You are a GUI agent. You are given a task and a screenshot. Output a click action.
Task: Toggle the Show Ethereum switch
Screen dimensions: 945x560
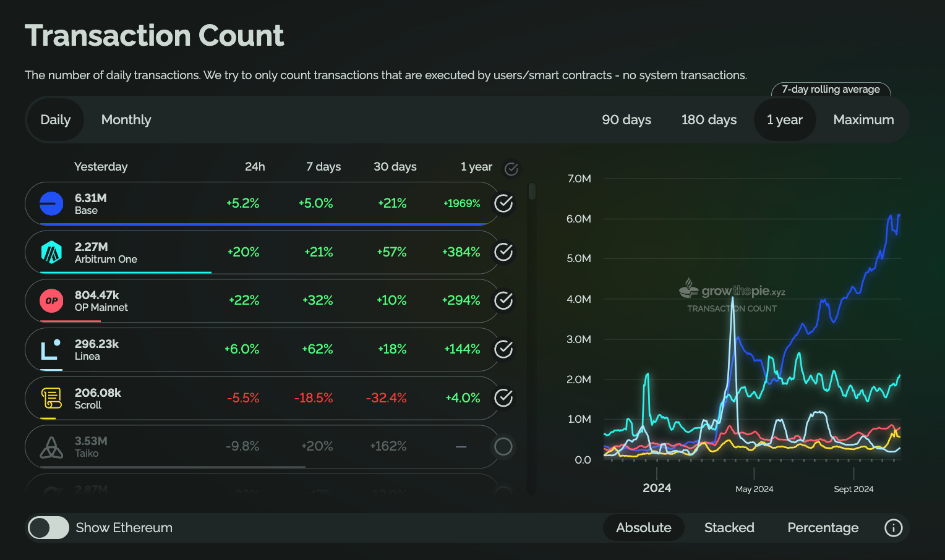pos(48,528)
